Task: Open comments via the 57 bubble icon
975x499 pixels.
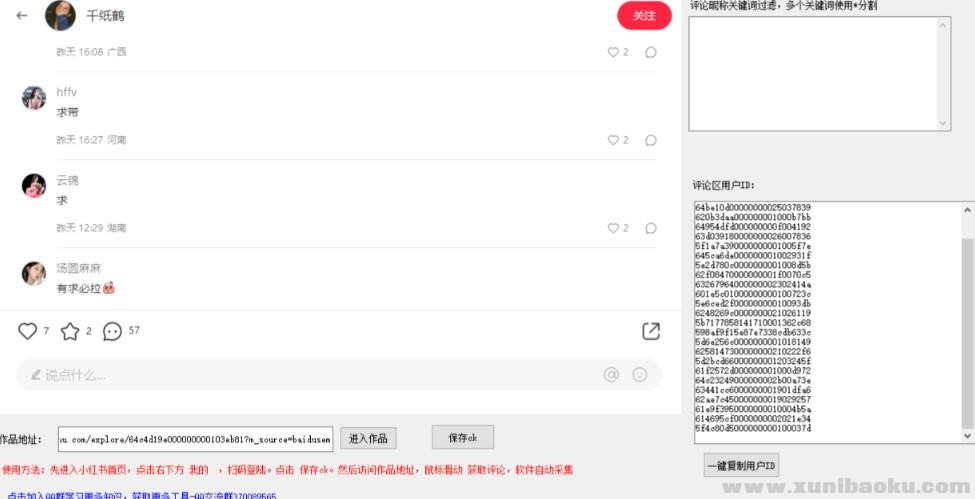Action: [113, 331]
